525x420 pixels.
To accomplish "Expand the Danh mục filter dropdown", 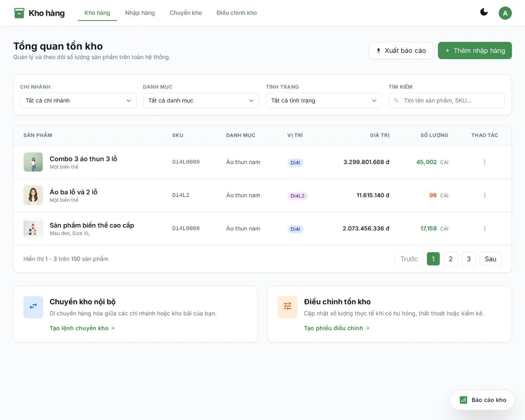I will click(x=201, y=101).
